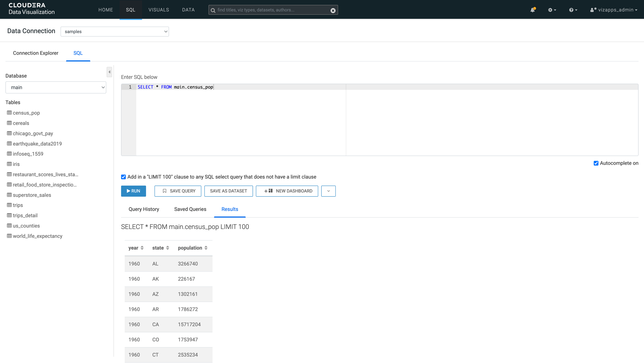Image resolution: width=644 pixels, height=364 pixels.
Task: Open the vizapps_admin user menu
Action: tap(614, 10)
